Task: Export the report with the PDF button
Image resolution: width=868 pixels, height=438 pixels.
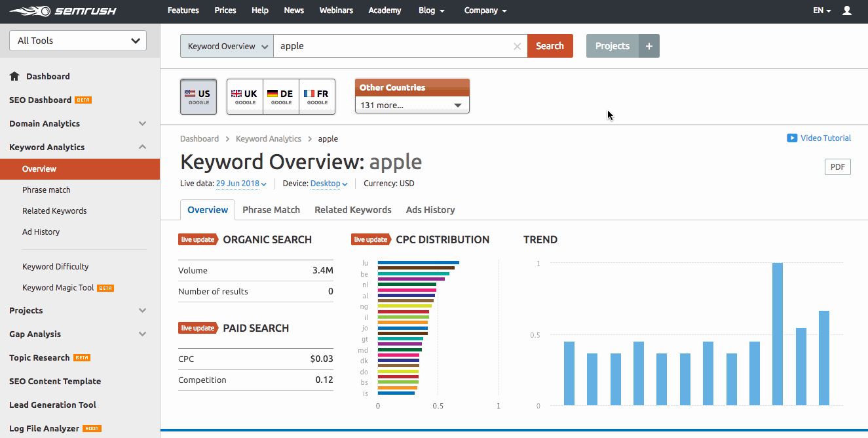Action: (x=837, y=167)
